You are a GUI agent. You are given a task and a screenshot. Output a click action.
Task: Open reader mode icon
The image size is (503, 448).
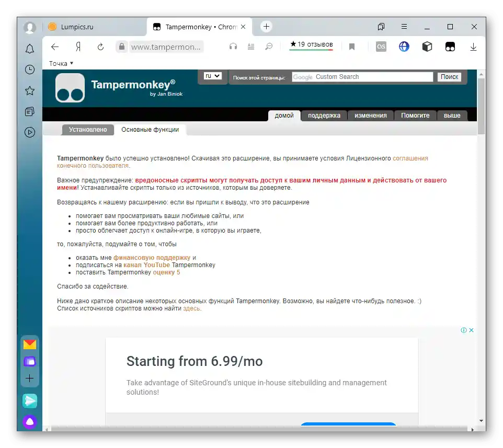[251, 47]
